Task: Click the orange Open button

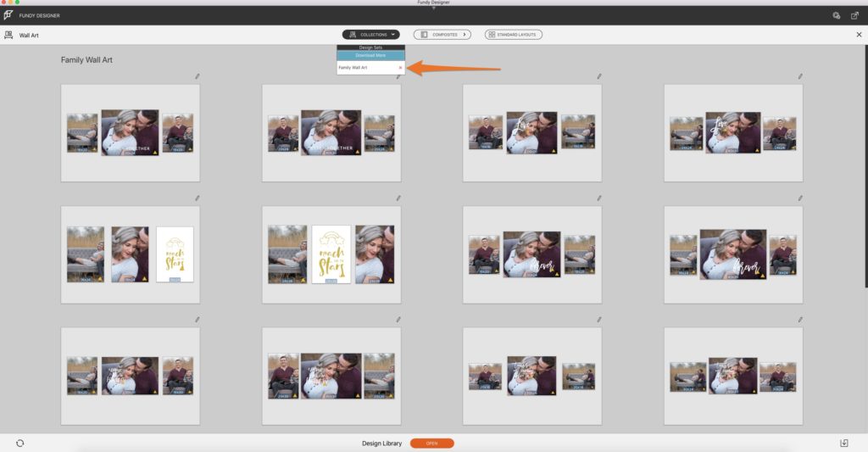Action: click(x=431, y=444)
